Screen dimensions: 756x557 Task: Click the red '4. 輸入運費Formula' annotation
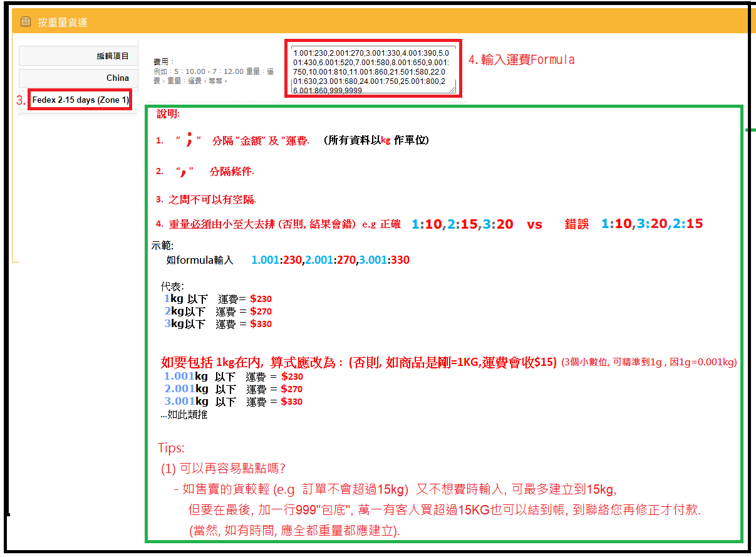(x=521, y=60)
